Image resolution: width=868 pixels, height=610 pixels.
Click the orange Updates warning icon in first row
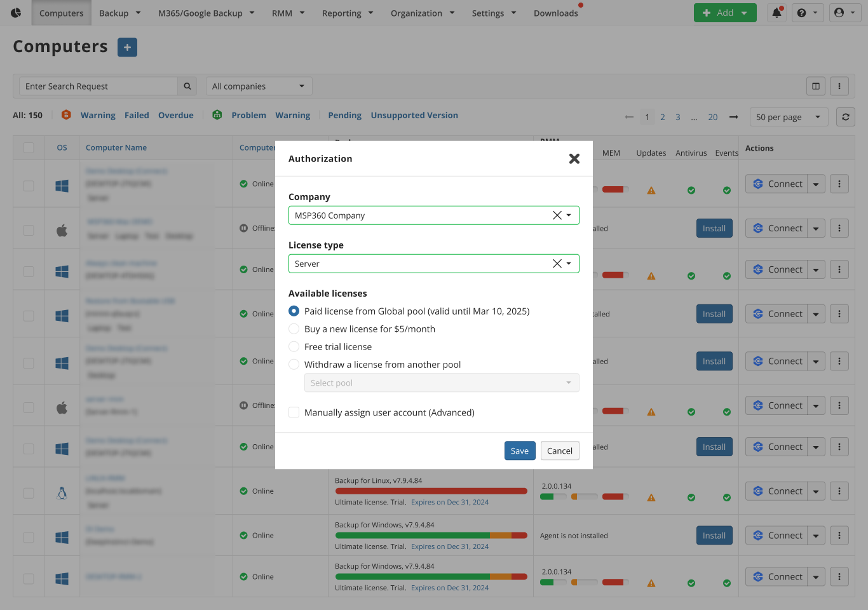click(x=651, y=191)
